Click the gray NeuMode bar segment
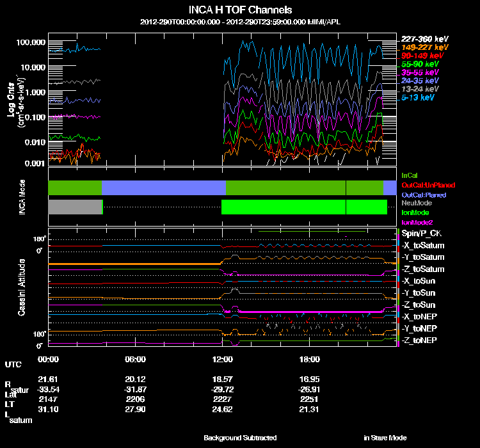 [x=75, y=207]
